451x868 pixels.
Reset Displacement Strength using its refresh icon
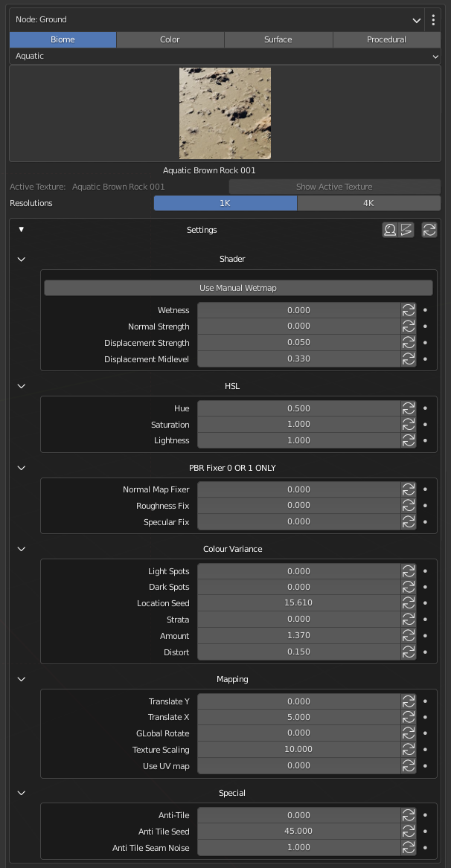[x=409, y=342]
